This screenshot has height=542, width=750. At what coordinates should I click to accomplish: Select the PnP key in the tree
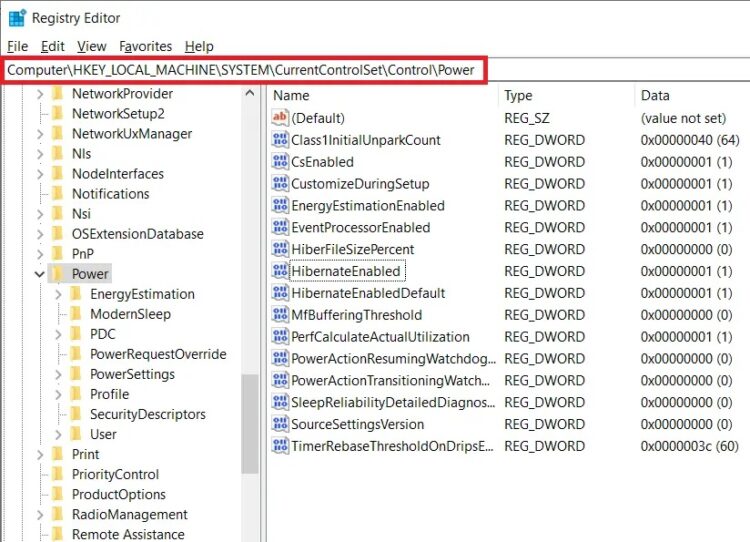click(83, 254)
